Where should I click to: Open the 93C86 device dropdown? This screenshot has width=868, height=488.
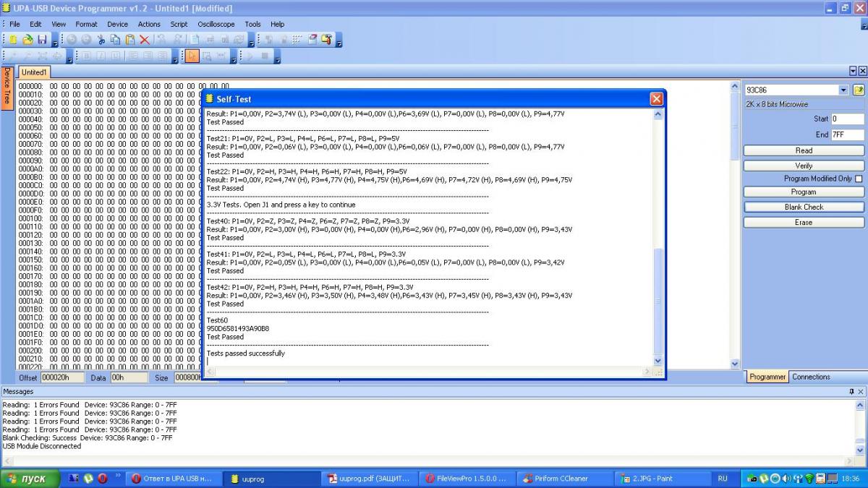point(843,90)
